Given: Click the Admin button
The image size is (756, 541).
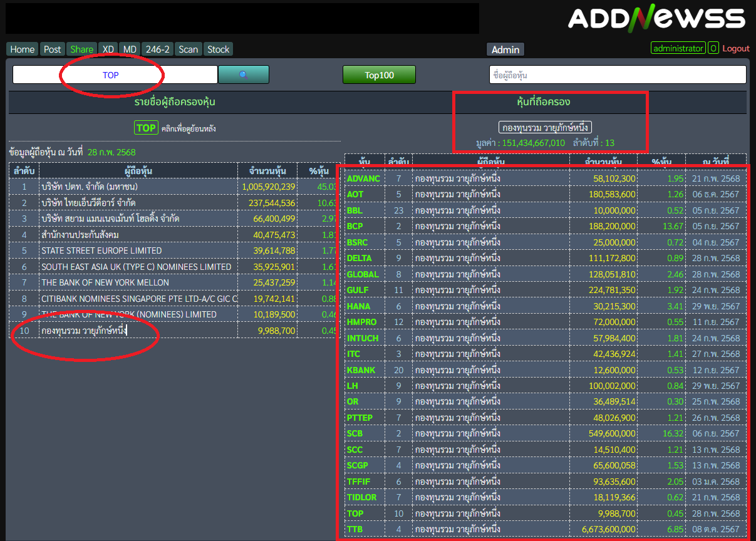Looking at the screenshot, I should point(505,49).
